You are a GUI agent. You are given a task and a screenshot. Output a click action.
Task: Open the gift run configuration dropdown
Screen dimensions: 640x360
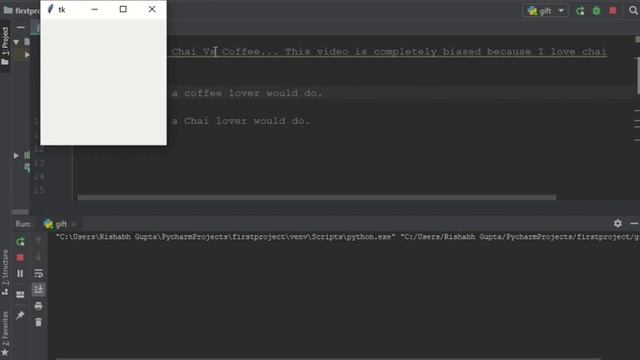coord(546,11)
